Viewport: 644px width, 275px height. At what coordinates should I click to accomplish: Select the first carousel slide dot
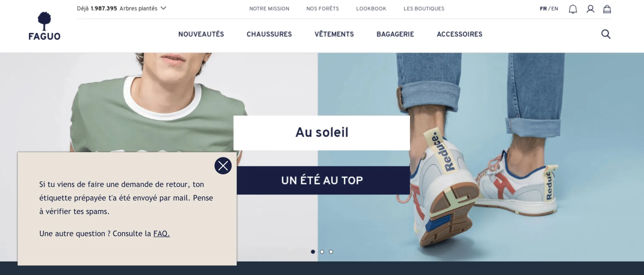313,252
